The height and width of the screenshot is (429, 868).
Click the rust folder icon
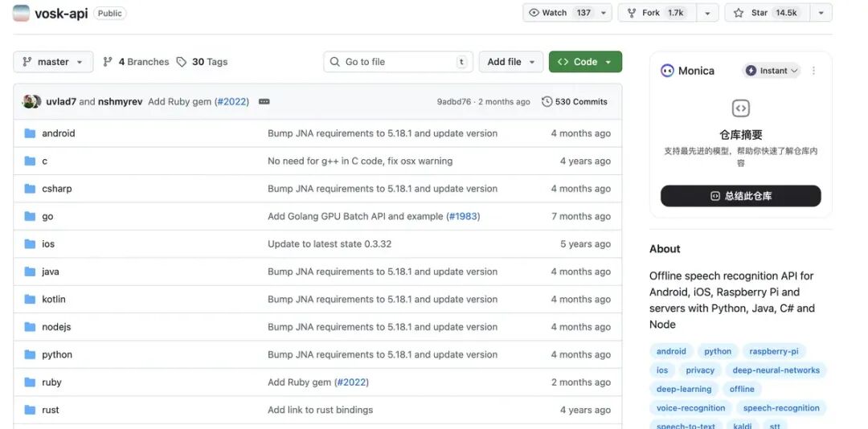pos(30,411)
